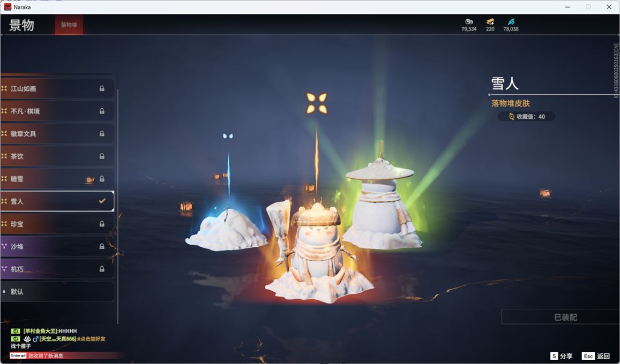Click the 已装配 equipped button

[x=561, y=316]
